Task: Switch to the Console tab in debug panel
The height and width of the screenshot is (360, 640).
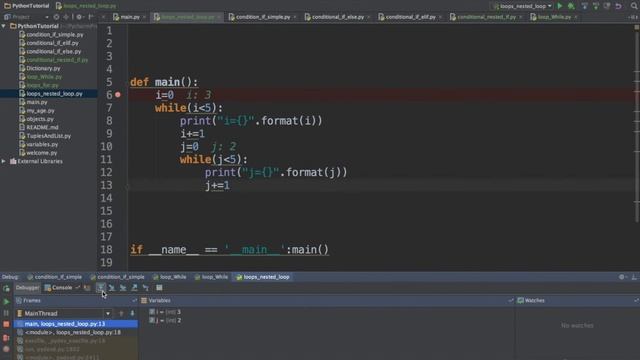Action: (58, 288)
